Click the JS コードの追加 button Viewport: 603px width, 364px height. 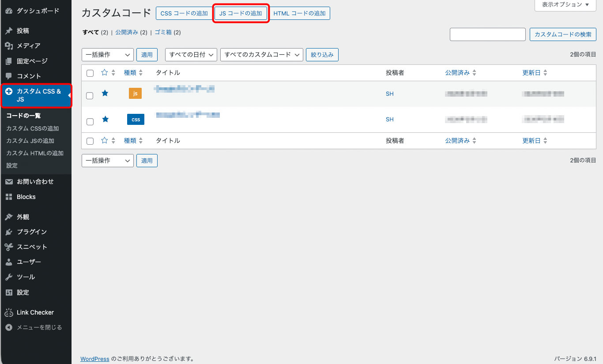click(x=241, y=13)
